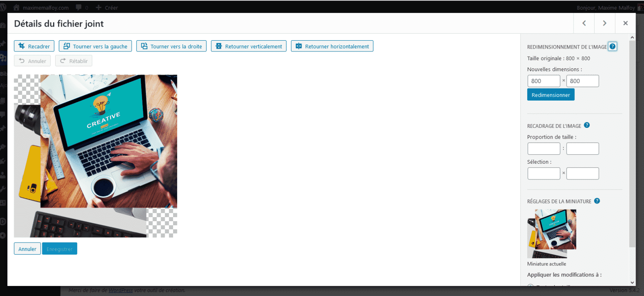Click the sidebar scrollbar down arrow

[x=632, y=282]
